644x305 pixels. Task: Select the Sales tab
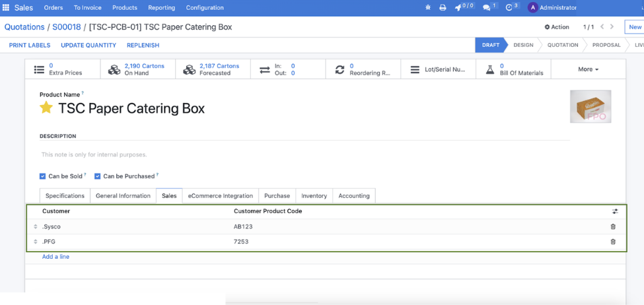coord(169,196)
